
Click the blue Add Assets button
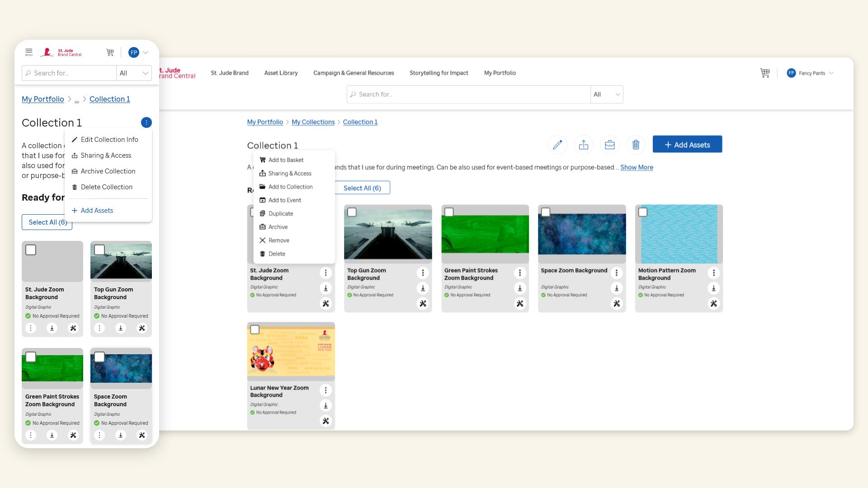coord(687,145)
